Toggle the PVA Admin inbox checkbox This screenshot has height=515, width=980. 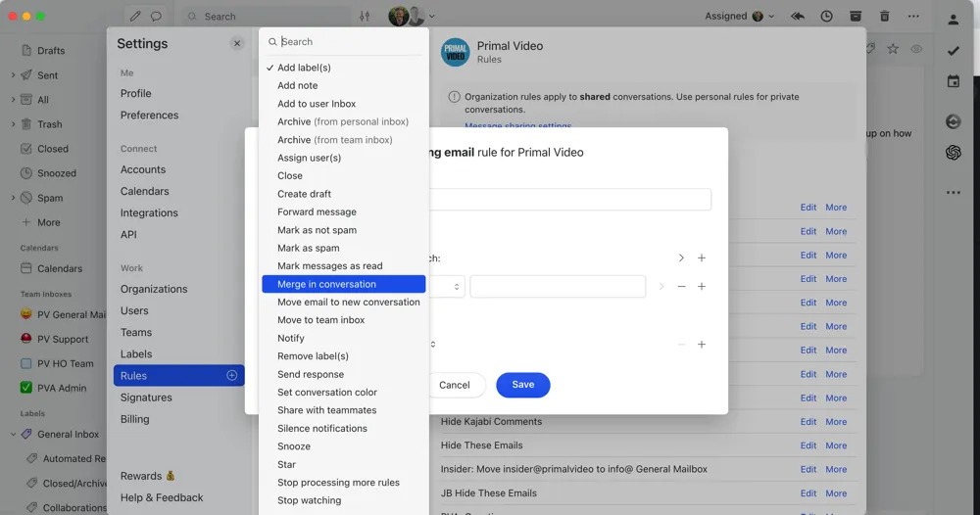26,388
